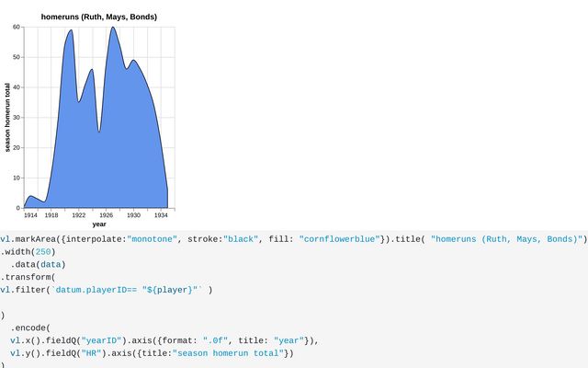
Task: Click the bold x-axis title below the chart
Action: click(x=99, y=224)
